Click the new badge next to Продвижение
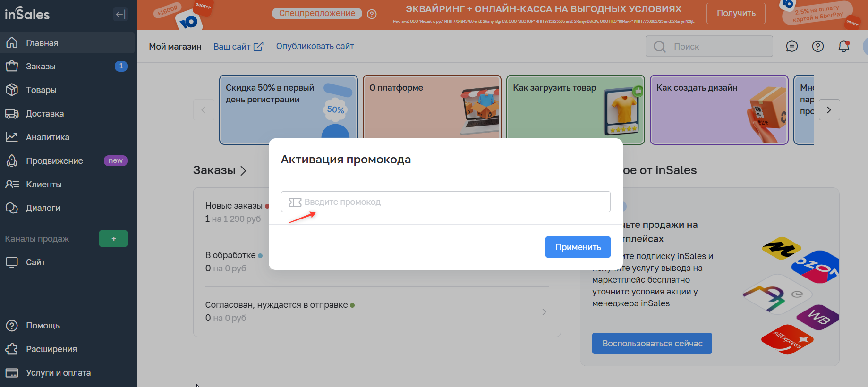The width and height of the screenshot is (868, 387). (x=116, y=161)
